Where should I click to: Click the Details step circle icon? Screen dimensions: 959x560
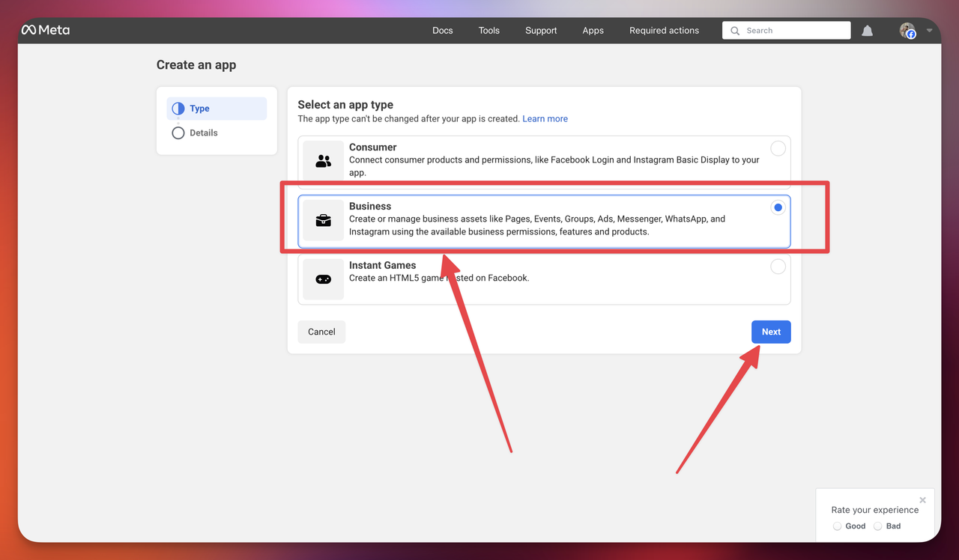178,133
